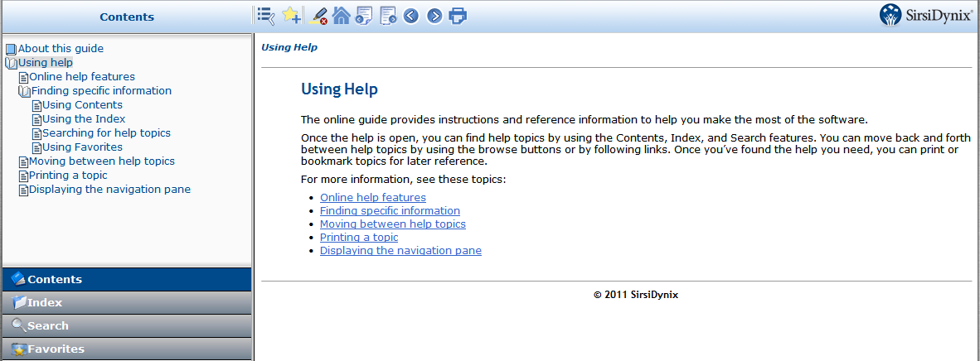
Task: Select Searching for help topics tree item
Action: (x=106, y=133)
